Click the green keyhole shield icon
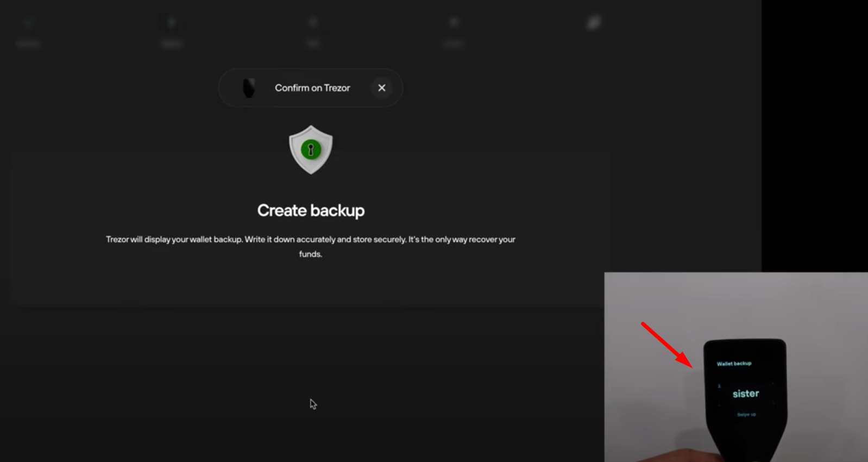Screen dimensions: 868x462 [x=311, y=149]
